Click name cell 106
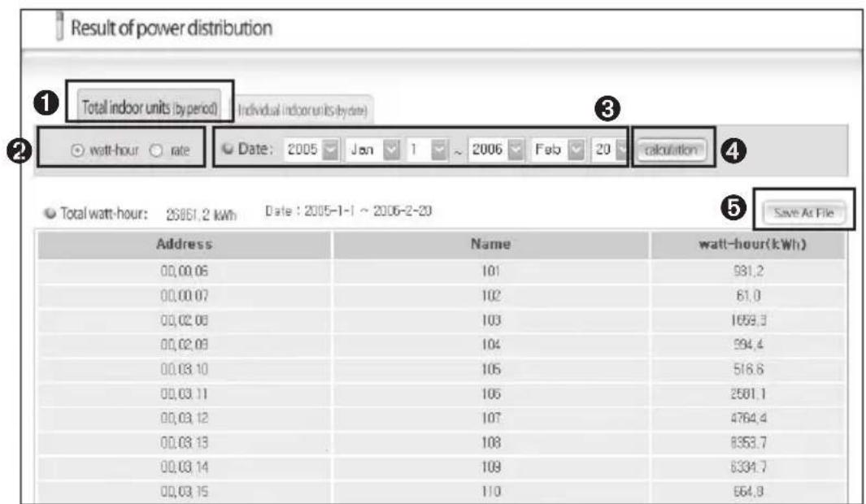866x504 pixels. (491, 393)
